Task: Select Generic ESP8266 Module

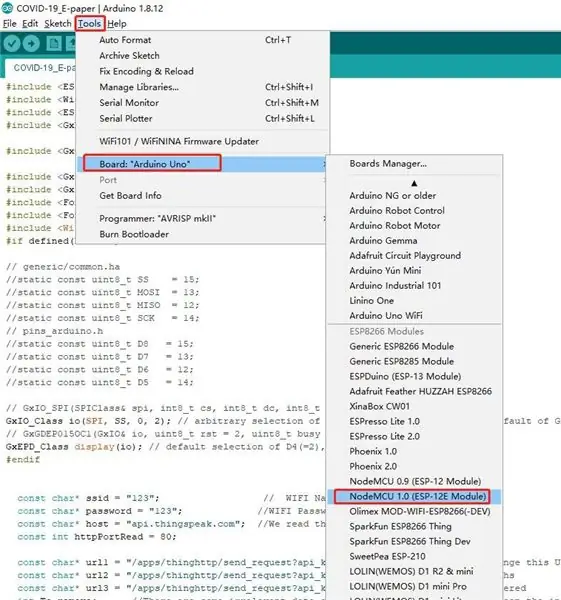Action: (414, 346)
